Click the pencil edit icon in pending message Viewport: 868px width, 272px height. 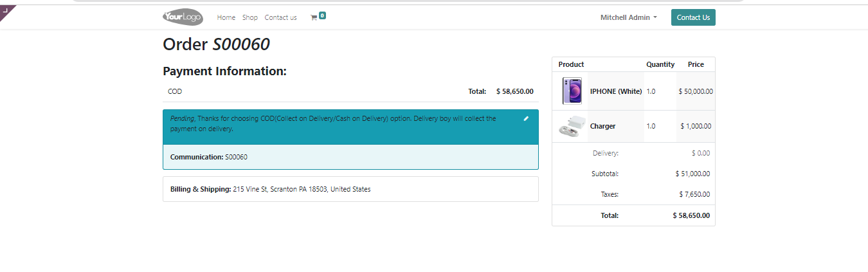[x=526, y=119]
